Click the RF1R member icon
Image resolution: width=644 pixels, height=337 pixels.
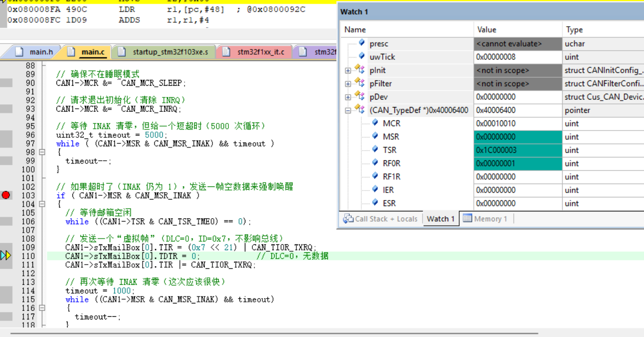click(x=374, y=176)
